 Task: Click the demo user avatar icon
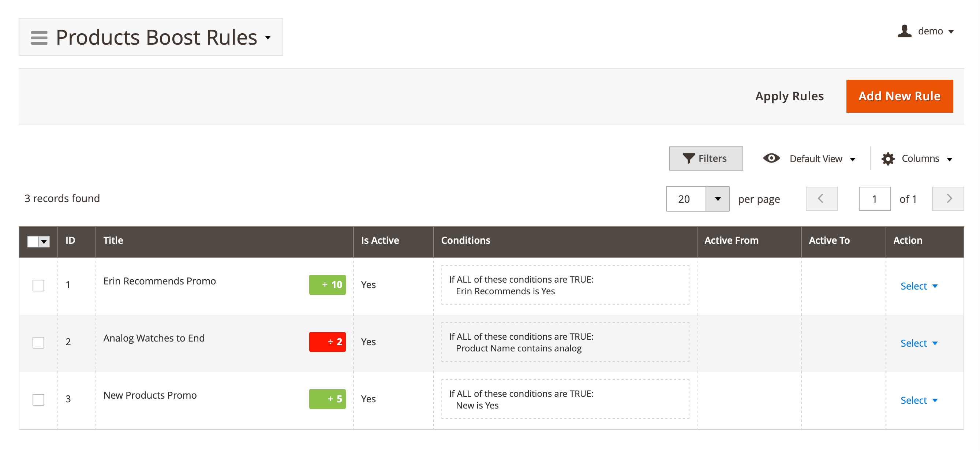(x=904, y=31)
